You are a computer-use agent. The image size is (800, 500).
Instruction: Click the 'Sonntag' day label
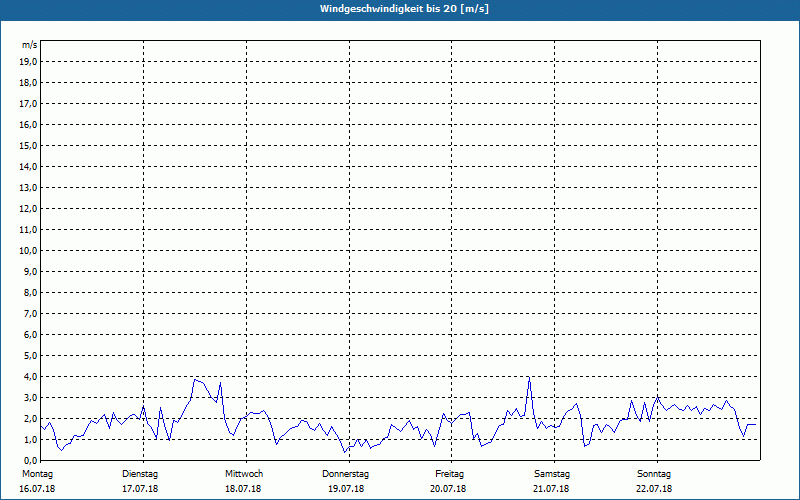coord(654,474)
